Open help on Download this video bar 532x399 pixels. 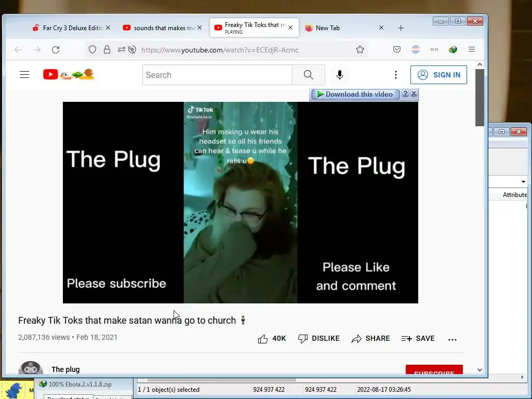(x=405, y=94)
